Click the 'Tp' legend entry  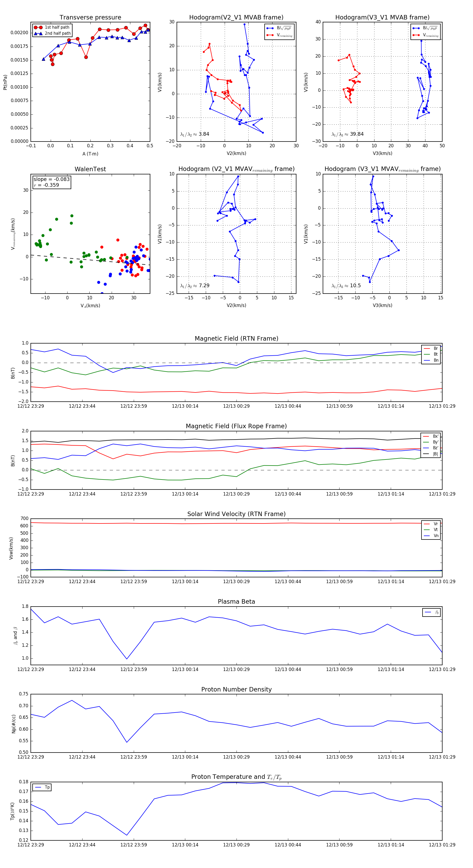[x=42, y=787]
